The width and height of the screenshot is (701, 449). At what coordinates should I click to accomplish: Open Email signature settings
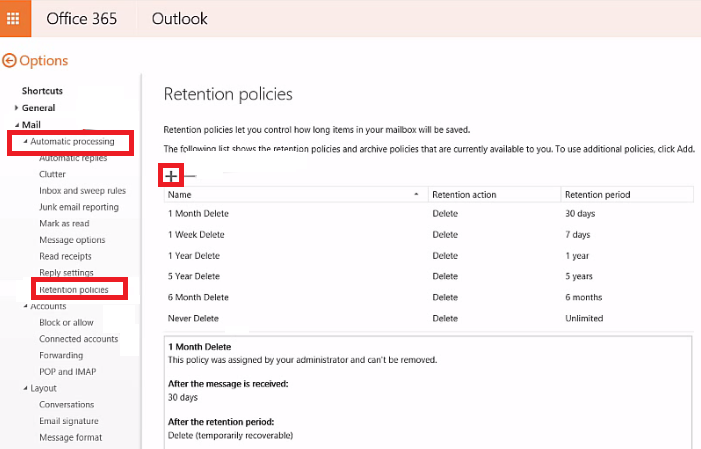tap(69, 421)
